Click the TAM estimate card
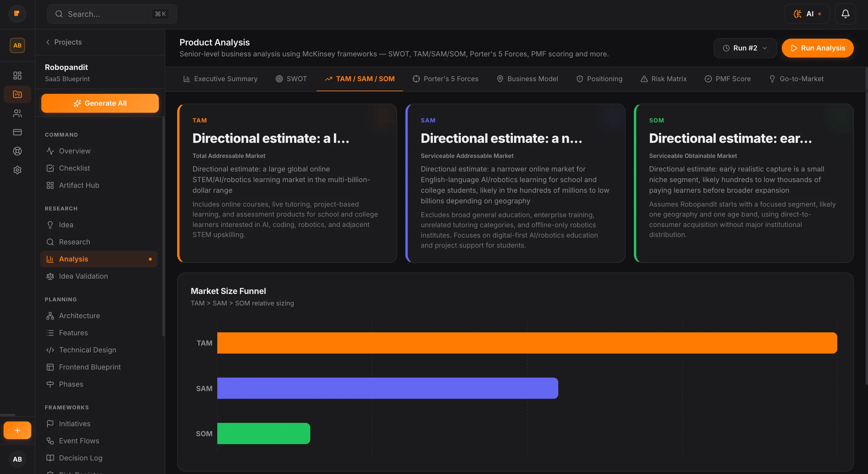This screenshot has height=474, width=868. [x=287, y=183]
